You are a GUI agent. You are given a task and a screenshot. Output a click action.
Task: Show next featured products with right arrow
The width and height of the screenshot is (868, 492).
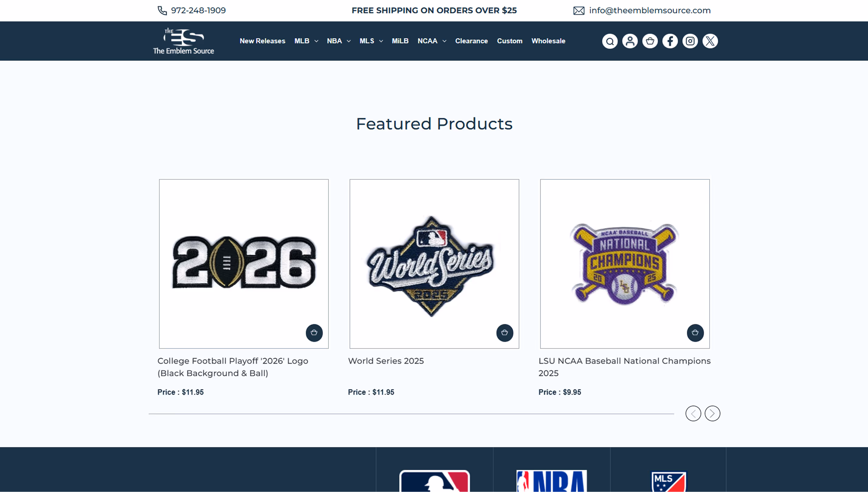coord(712,413)
